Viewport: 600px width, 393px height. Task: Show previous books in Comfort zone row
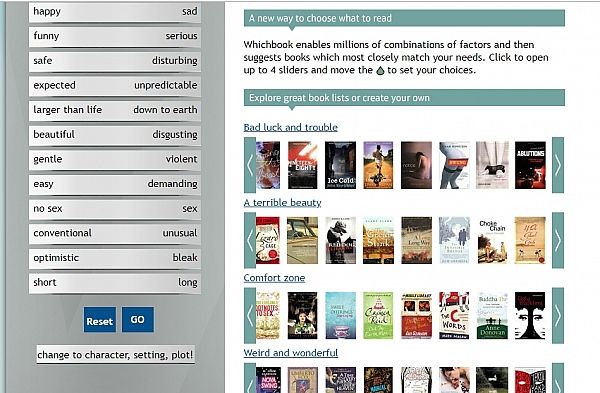(x=250, y=316)
